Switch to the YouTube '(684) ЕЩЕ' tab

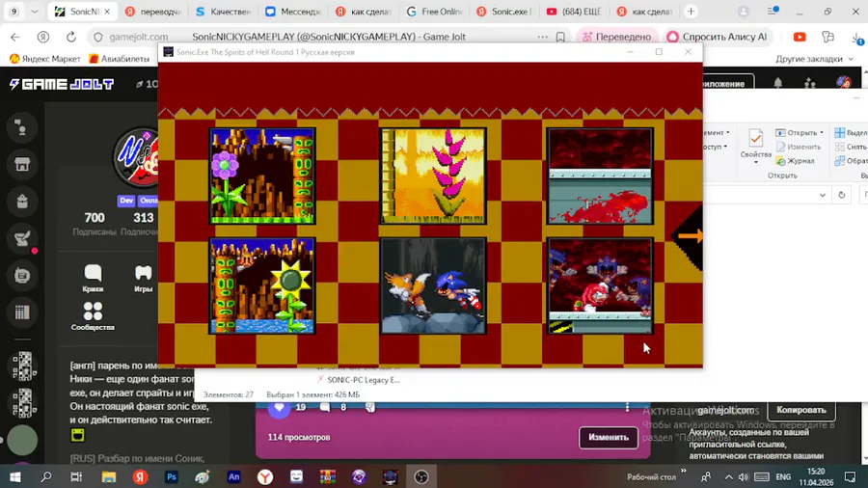click(x=575, y=11)
